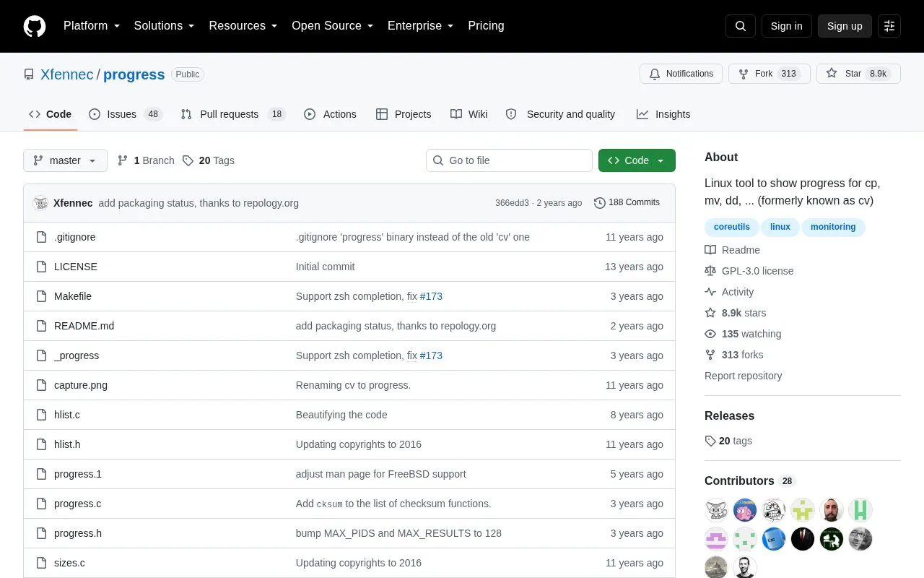Image resolution: width=924 pixels, height=578 pixels.
Task: Click the tag icon beside 20 Tags
Action: coord(188,160)
